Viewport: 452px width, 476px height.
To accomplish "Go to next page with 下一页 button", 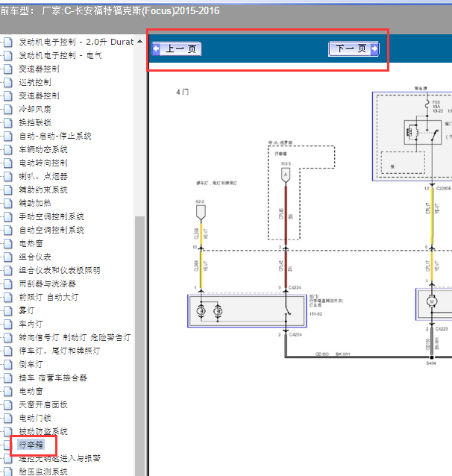I will click(354, 48).
